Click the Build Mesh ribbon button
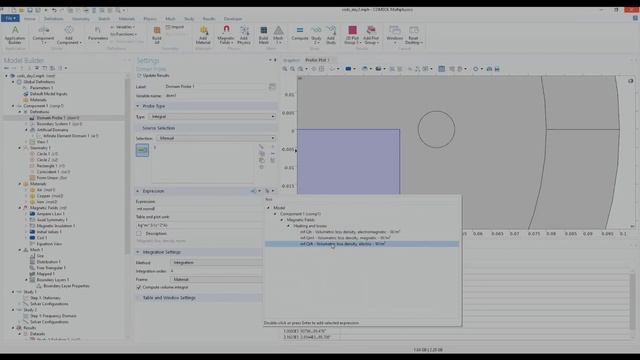Viewport: 640px width, 360px height. [x=264, y=35]
